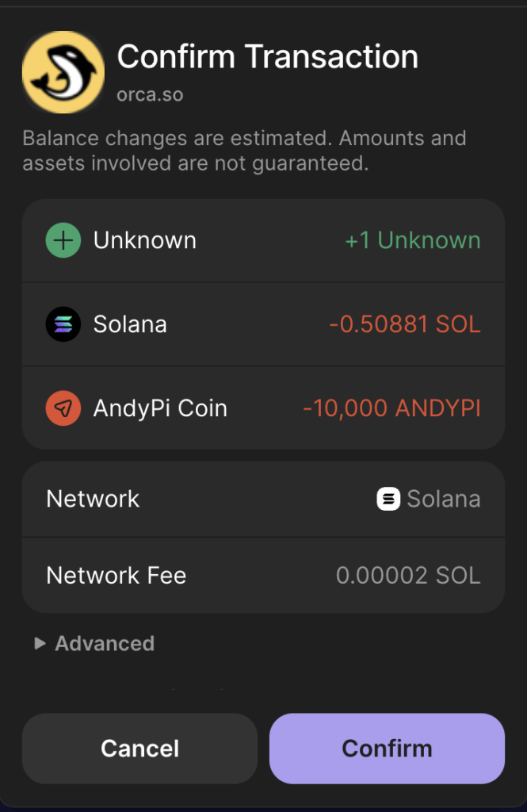Image resolution: width=527 pixels, height=812 pixels.
Task: Click the orange AndyPi Coin icon
Action: pyautogui.click(x=63, y=408)
